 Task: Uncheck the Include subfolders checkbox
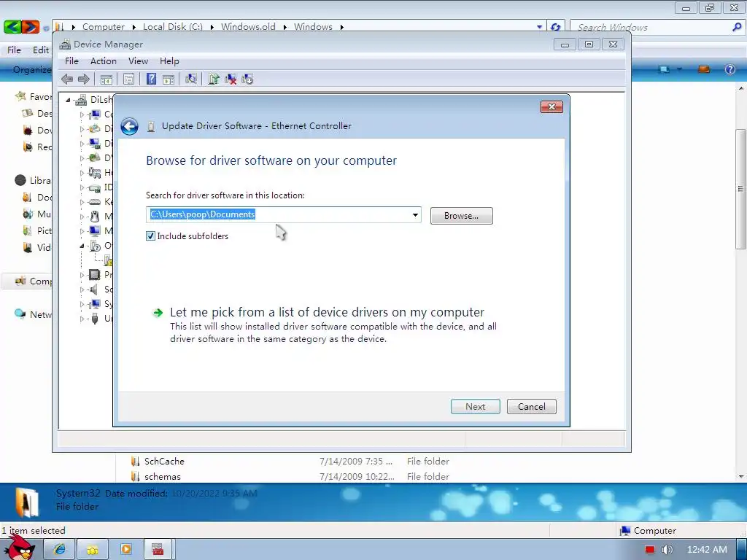pyautogui.click(x=150, y=236)
